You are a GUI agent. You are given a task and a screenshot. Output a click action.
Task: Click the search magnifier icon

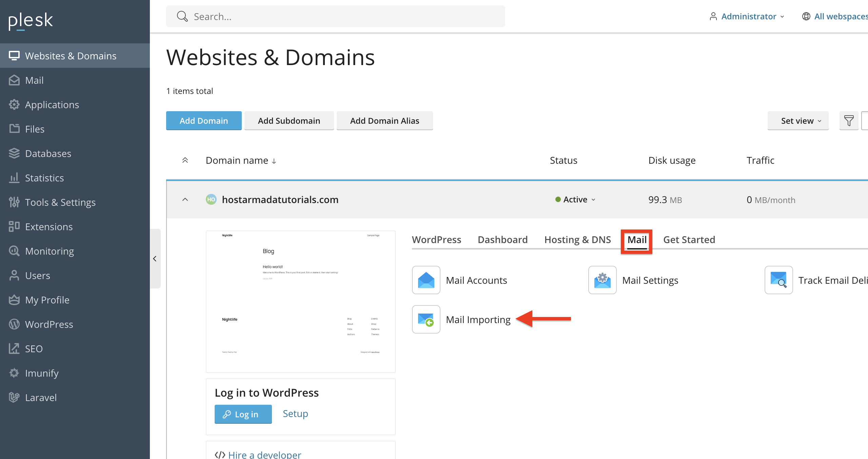(x=182, y=16)
